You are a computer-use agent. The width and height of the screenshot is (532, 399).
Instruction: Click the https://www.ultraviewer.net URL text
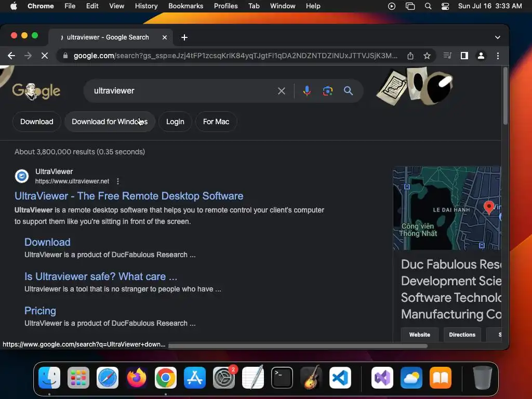click(72, 181)
